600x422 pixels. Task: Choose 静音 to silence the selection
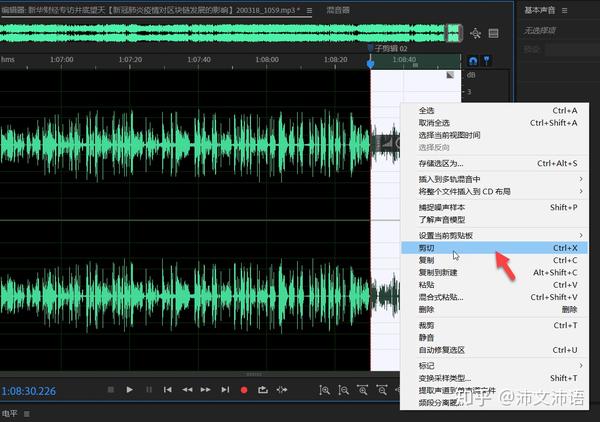click(x=494, y=337)
